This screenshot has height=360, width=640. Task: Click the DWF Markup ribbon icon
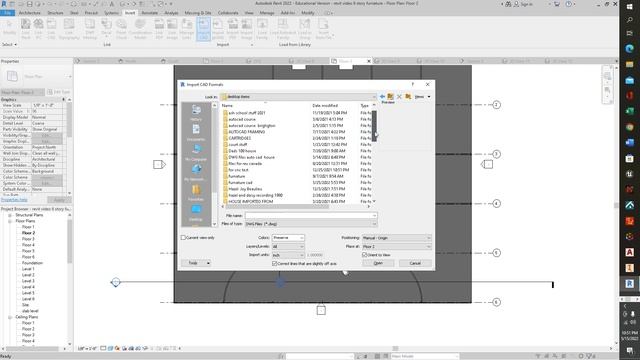(90, 29)
